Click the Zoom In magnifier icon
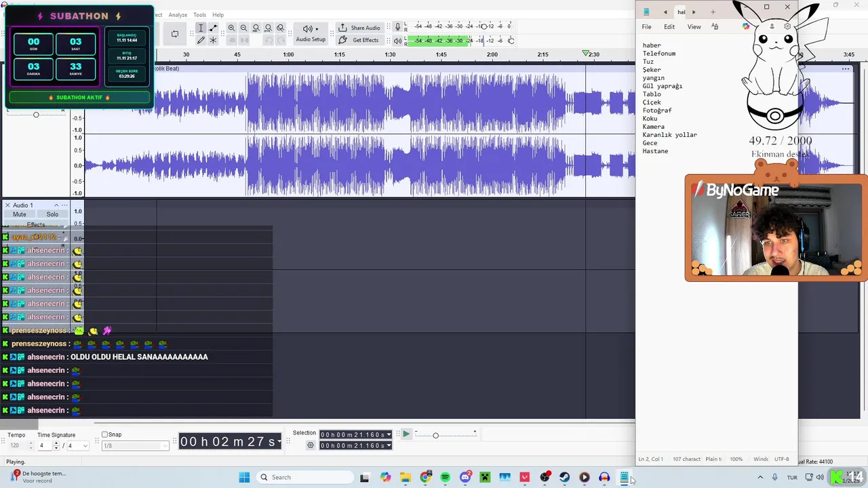This screenshot has height=488, width=868. click(x=231, y=28)
